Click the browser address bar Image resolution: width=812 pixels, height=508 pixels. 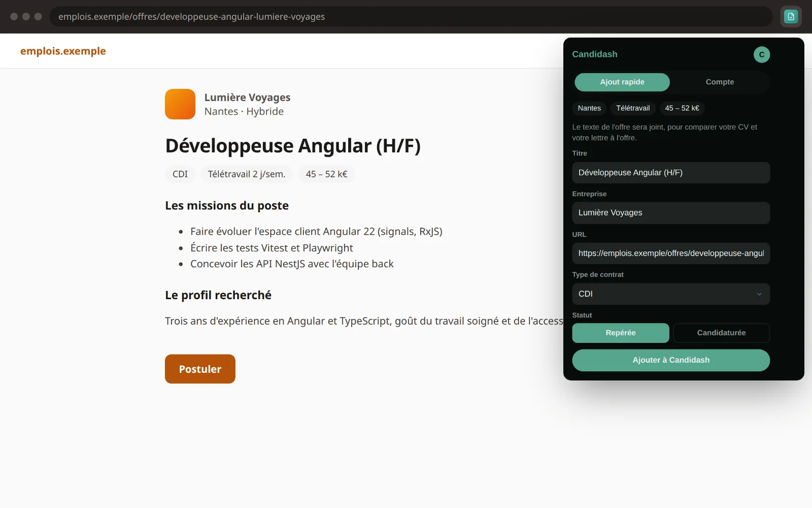[x=411, y=17]
